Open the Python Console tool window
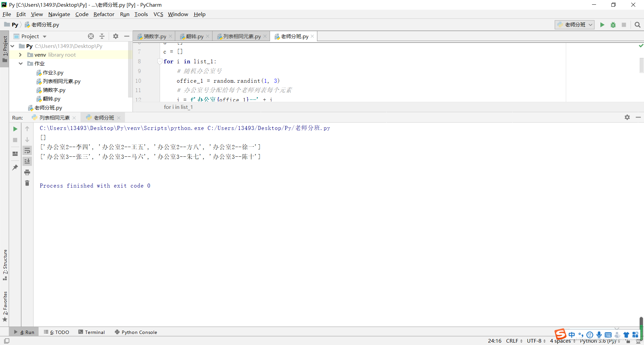This screenshot has height=345, width=644. coord(136,332)
